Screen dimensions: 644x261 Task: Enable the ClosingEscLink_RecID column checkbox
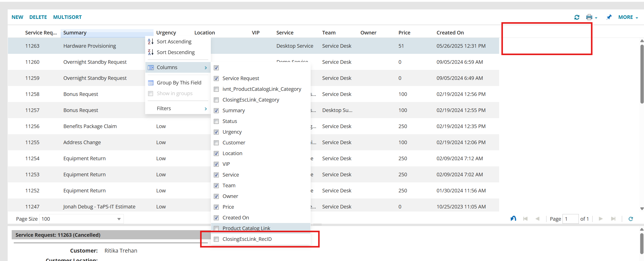click(216, 239)
